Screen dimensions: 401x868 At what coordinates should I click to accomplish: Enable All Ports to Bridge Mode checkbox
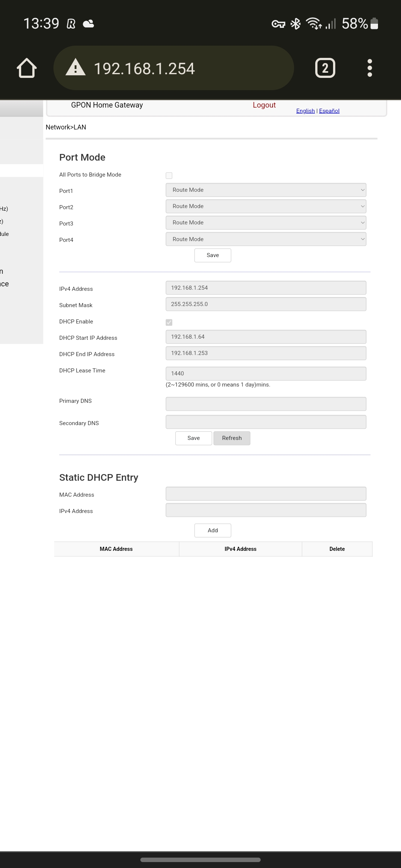169,175
